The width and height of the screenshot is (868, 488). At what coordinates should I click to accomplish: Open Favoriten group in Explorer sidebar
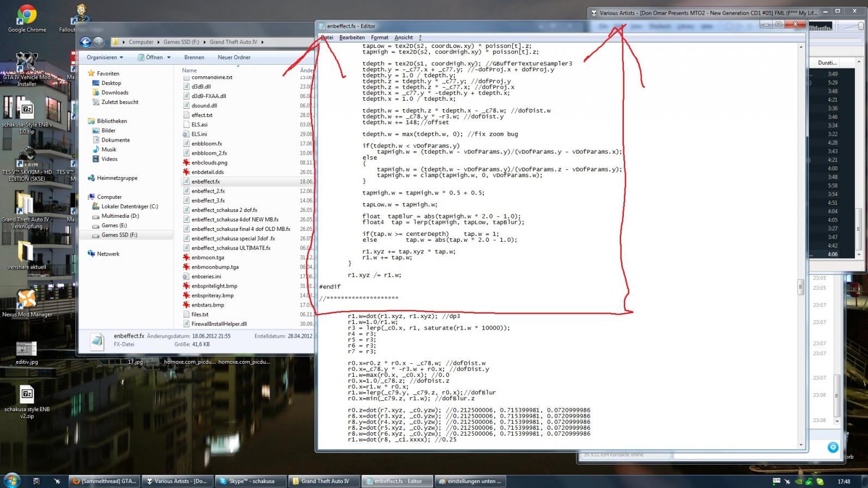tap(108, 74)
